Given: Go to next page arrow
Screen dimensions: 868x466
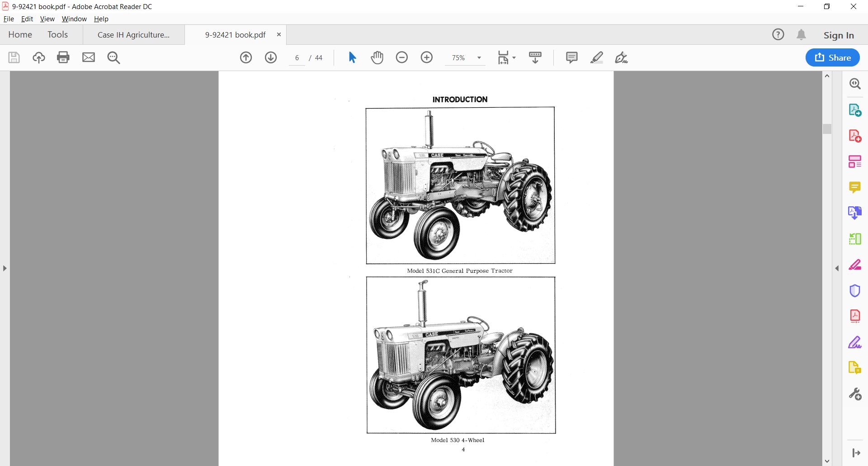Looking at the screenshot, I should coord(271,57).
